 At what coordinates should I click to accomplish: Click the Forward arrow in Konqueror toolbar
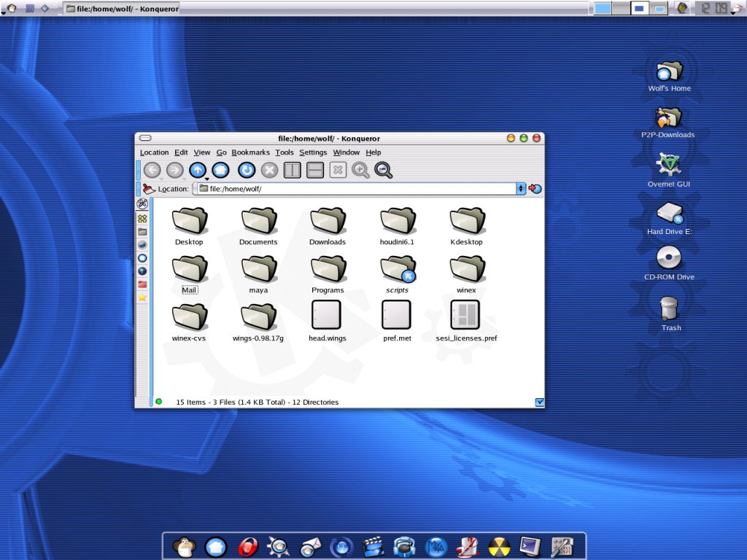click(x=175, y=170)
